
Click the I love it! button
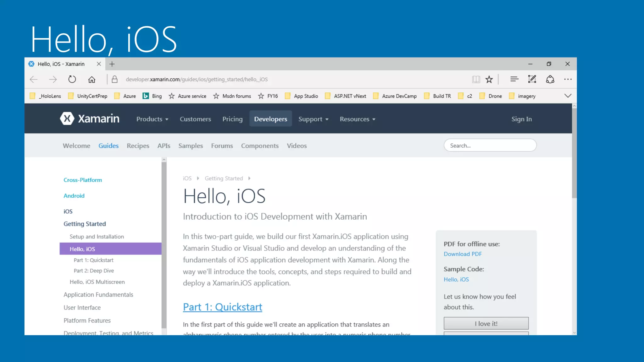486,323
